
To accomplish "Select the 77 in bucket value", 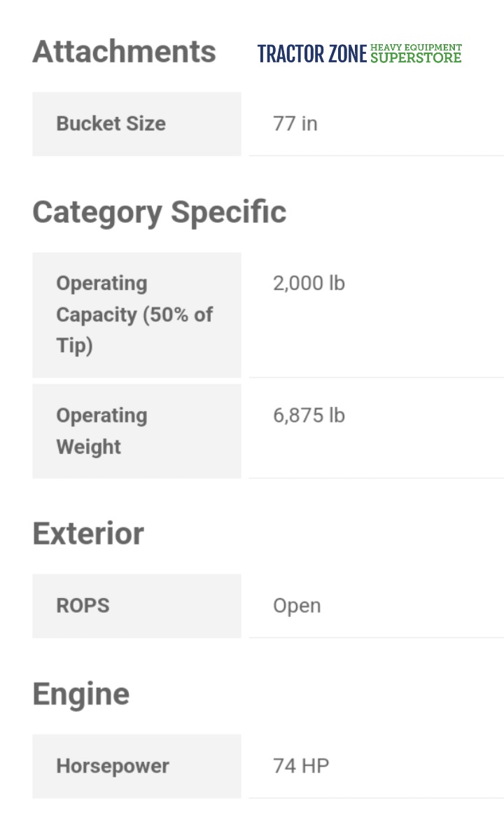I will tap(295, 123).
